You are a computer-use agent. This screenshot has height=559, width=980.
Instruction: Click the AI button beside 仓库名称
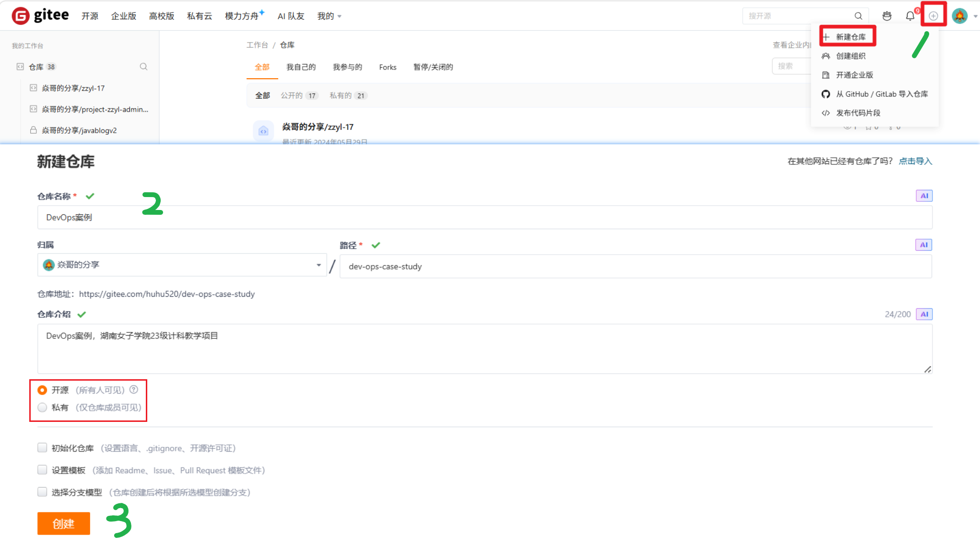(x=924, y=196)
